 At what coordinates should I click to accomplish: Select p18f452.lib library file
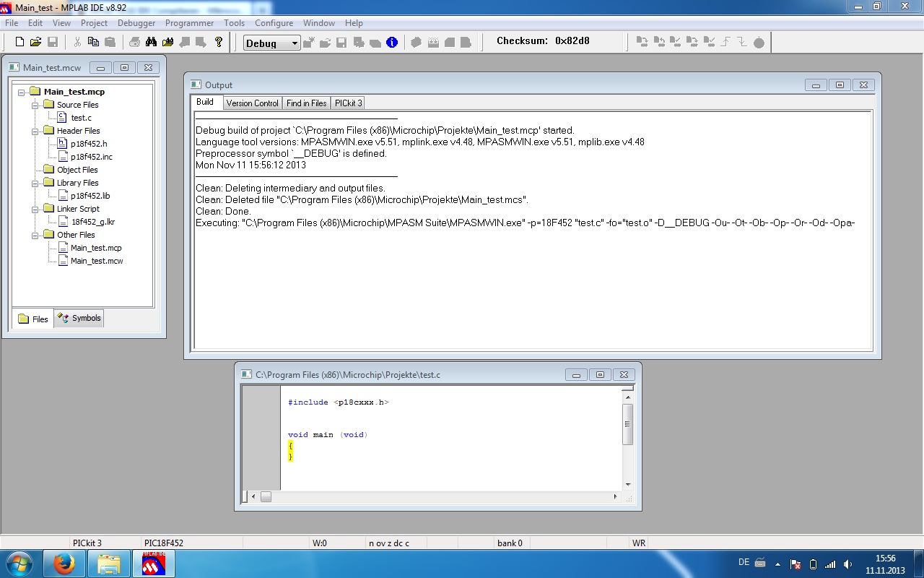[90, 196]
